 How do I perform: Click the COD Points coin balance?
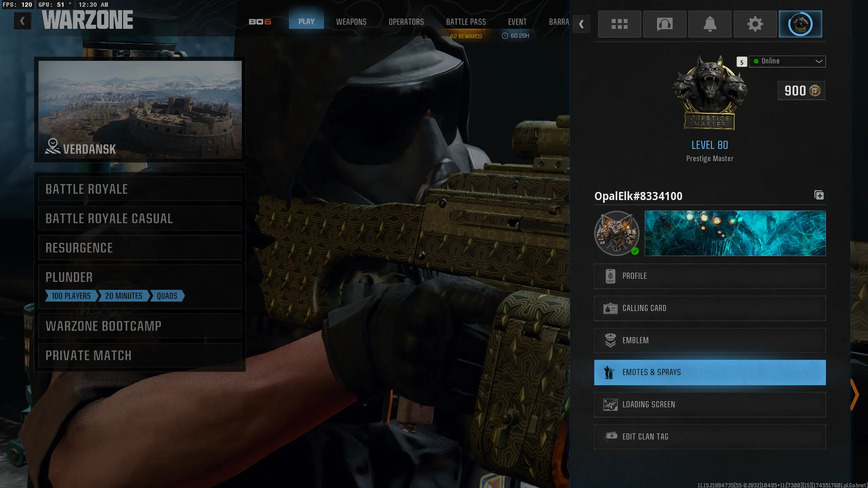[x=801, y=91]
